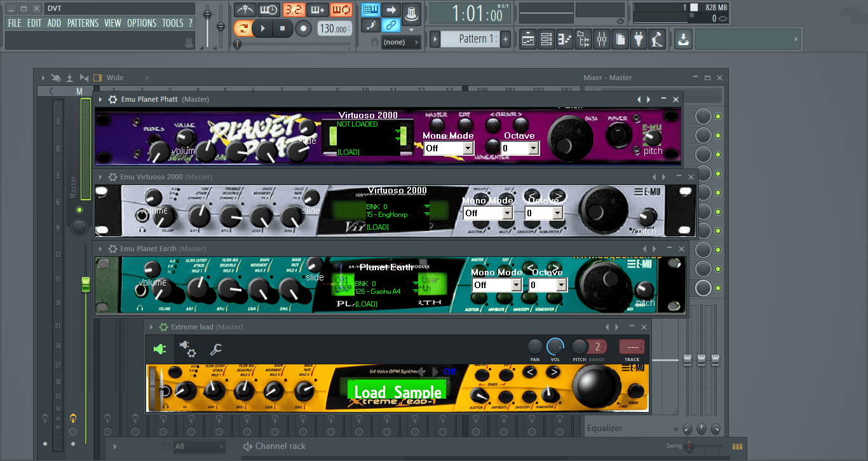
Task: Toggle the loop recording button
Action: tap(341, 10)
